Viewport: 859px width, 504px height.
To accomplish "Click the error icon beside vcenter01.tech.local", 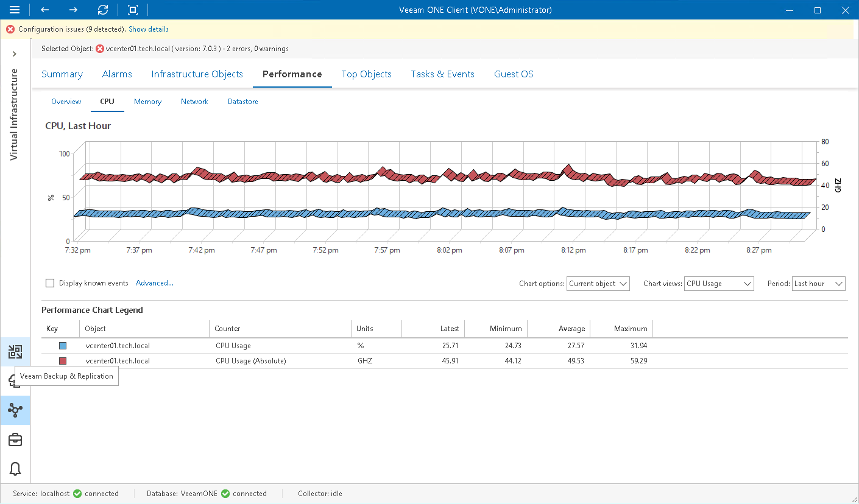I will [x=100, y=49].
